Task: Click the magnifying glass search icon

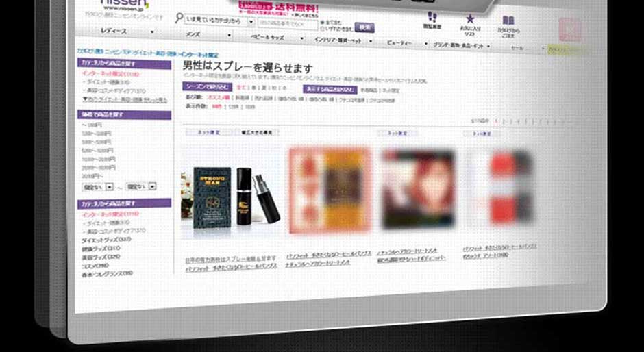Action: pyautogui.click(x=179, y=18)
